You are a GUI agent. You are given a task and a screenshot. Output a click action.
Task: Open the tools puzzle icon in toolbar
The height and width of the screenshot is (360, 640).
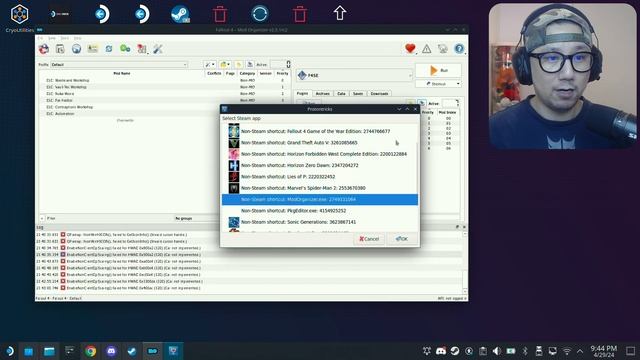pos(142,49)
